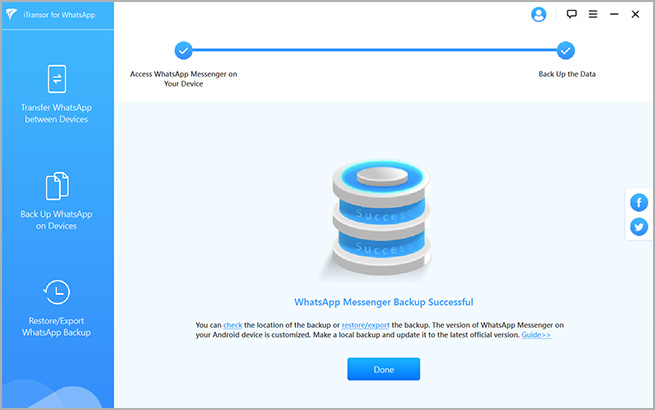
Task: Open the Guide>> link
Action: pos(536,335)
